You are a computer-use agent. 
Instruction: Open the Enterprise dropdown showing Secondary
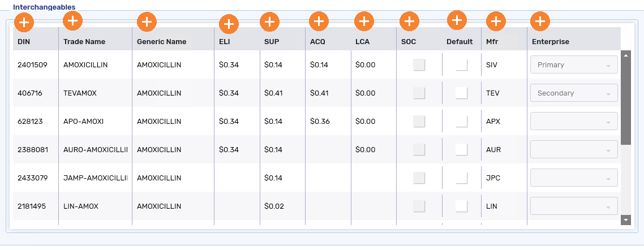[574, 93]
